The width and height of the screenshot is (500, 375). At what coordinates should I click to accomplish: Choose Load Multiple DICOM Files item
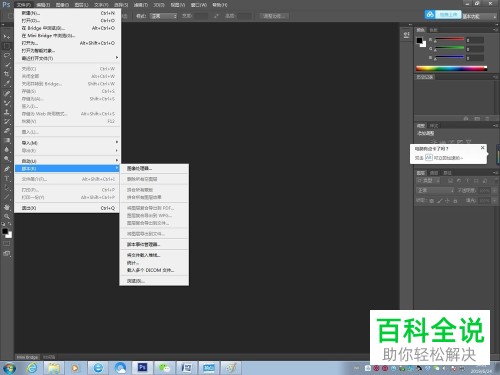coord(154,270)
